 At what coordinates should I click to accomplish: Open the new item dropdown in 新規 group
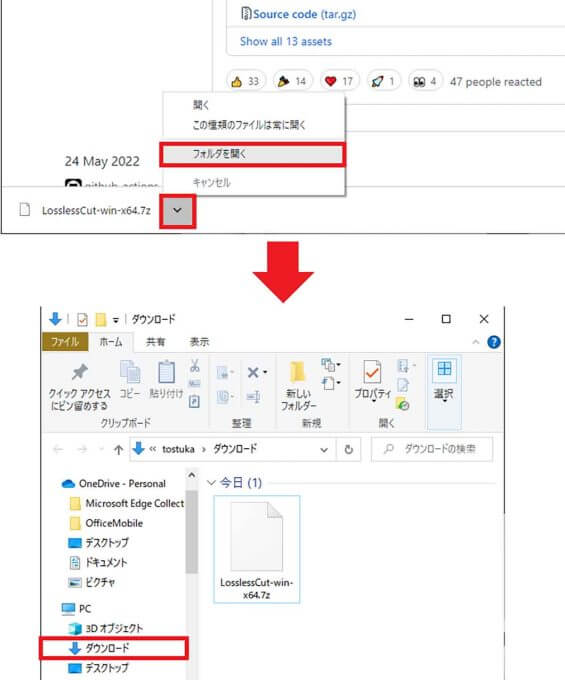tap(331, 365)
